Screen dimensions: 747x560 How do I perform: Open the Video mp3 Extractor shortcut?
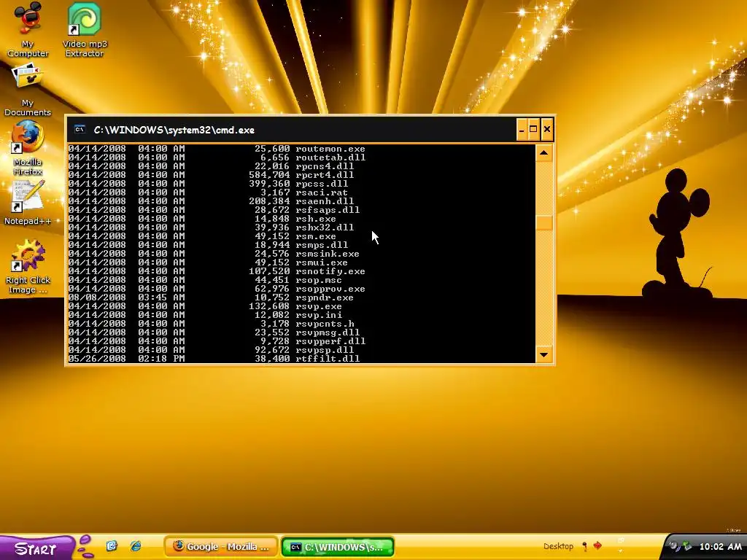pos(85,28)
